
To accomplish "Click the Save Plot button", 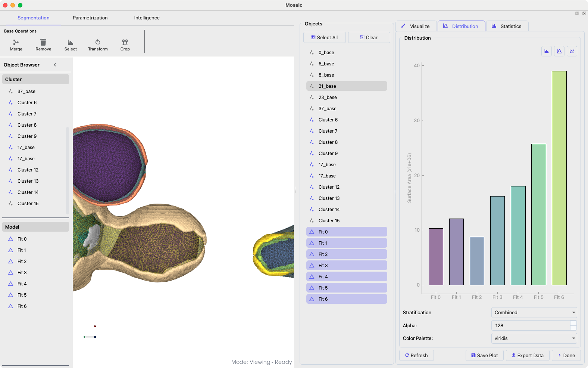I will point(485,356).
